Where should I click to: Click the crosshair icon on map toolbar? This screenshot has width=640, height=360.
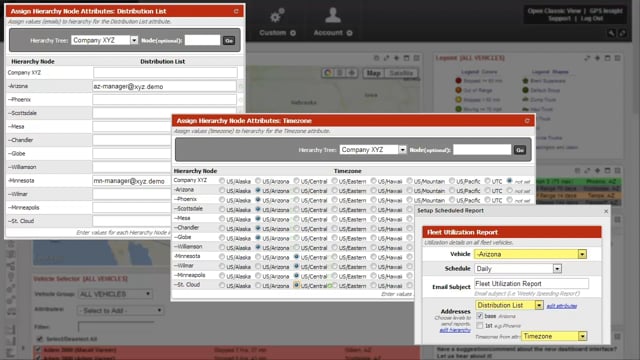(x=351, y=73)
